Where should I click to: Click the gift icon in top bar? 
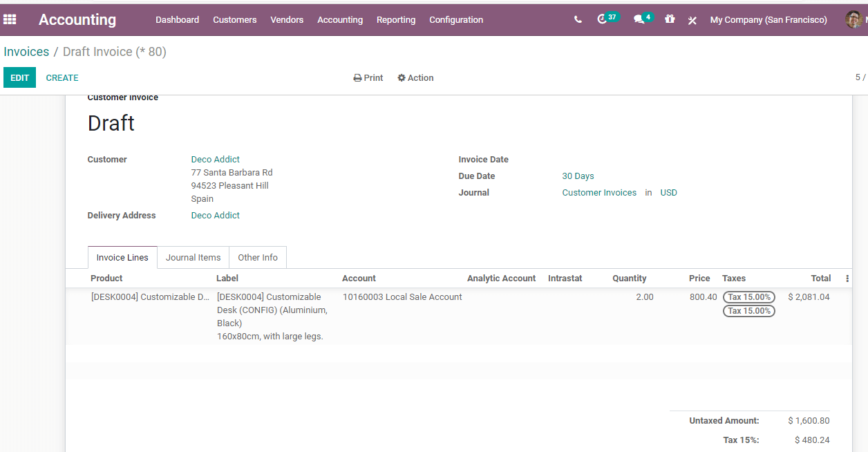point(670,19)
